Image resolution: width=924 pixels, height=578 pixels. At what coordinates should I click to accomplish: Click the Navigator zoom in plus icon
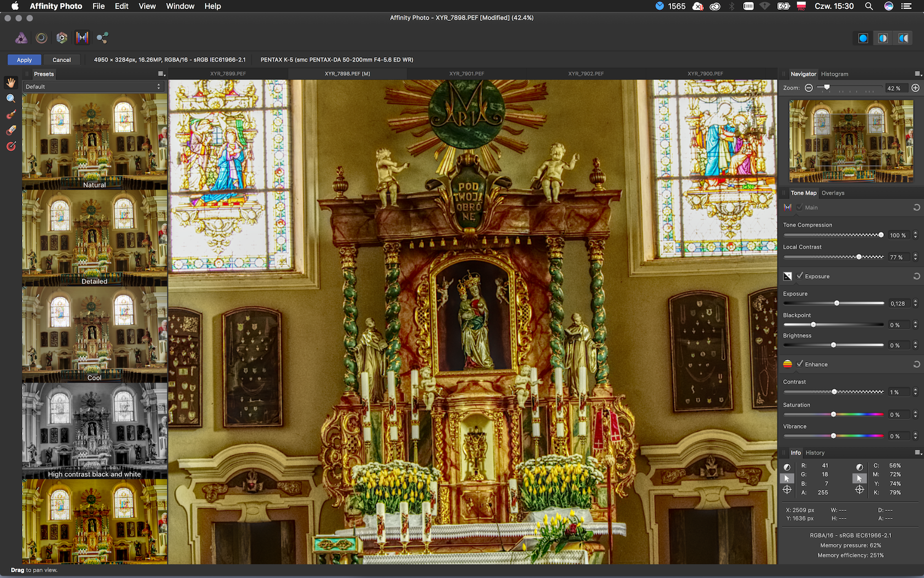(x=915, y=88)
